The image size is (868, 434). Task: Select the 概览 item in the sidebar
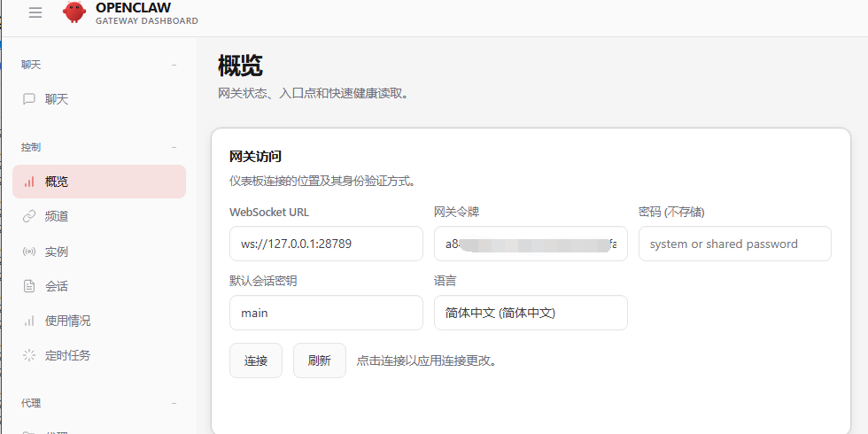point(99,182)
